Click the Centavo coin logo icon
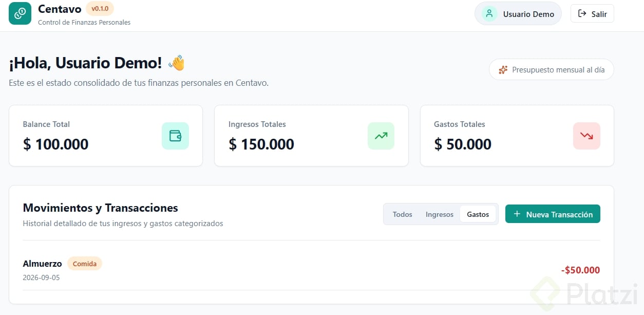This screenshot has width=644, height=315. click(x=20, y=13)
